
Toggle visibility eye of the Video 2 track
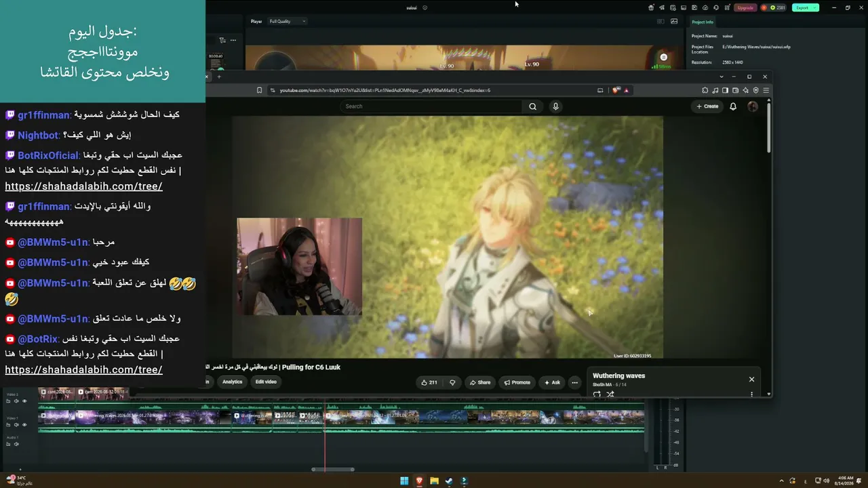[x=24, y=401]
